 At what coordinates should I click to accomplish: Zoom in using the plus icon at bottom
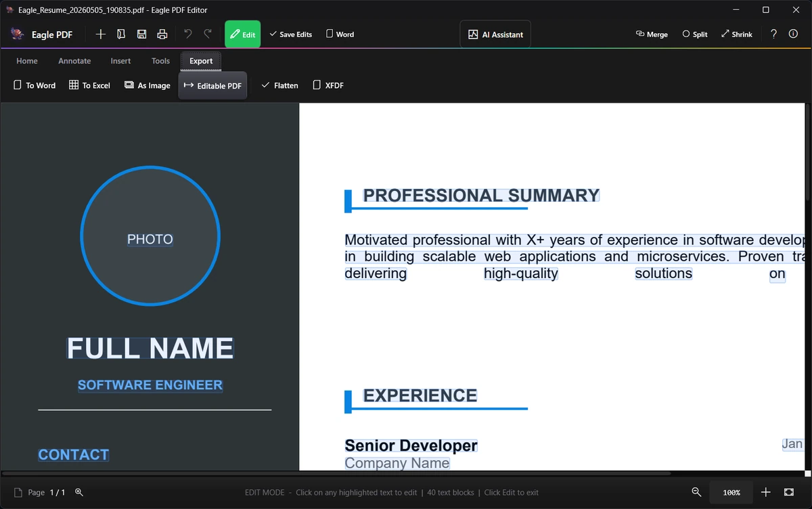[766, 492]
